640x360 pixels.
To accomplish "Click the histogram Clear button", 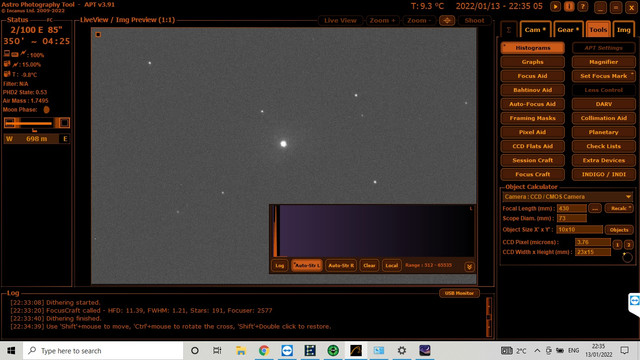I will tap(369, 266).
